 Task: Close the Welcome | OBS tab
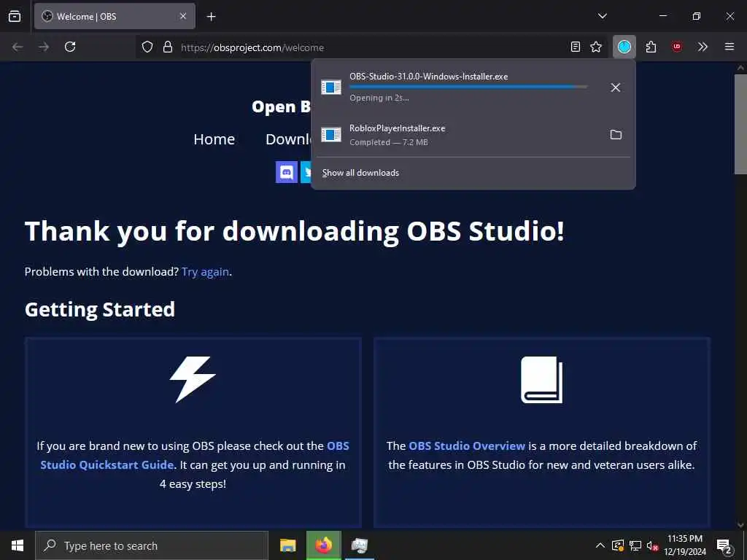coord(183,16)
